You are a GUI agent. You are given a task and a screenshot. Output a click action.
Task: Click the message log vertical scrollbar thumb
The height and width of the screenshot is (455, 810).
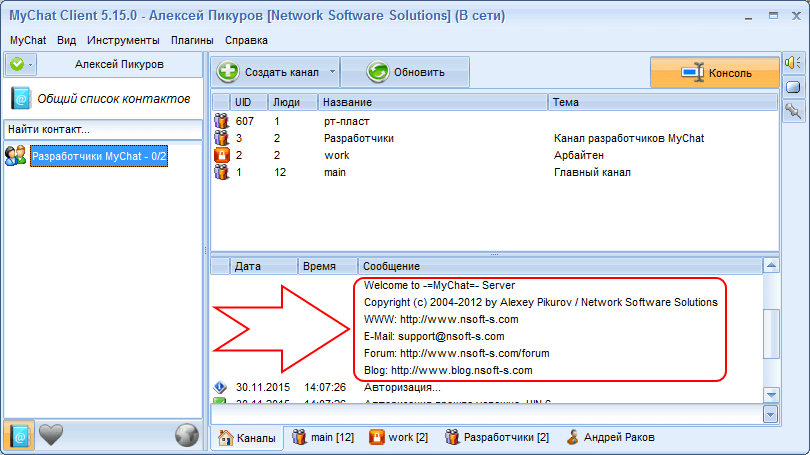pos(770,333)
